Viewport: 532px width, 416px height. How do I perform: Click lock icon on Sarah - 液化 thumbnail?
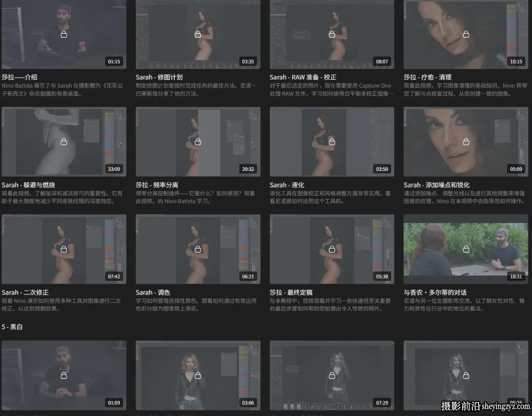tap(332, 142)
